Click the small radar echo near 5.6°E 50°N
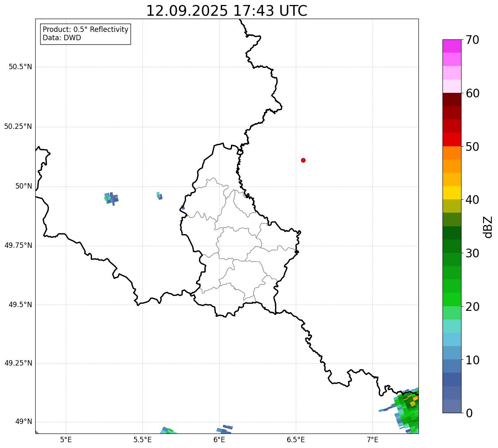 tap(160, 196)
